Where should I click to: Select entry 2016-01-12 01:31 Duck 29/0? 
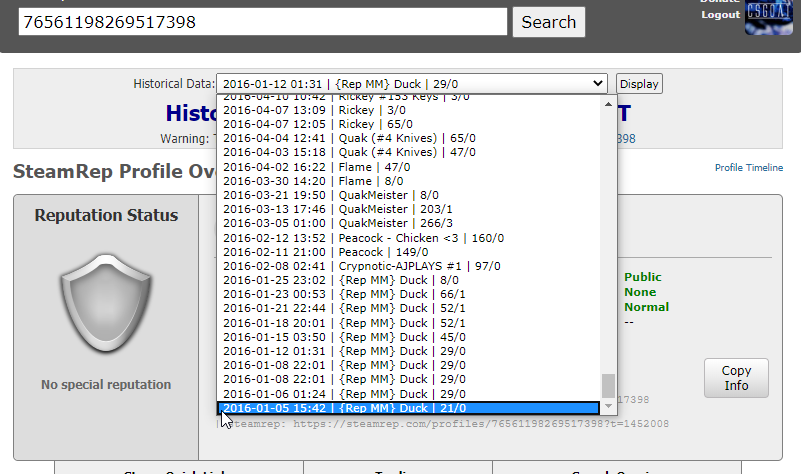coord(409,351)
